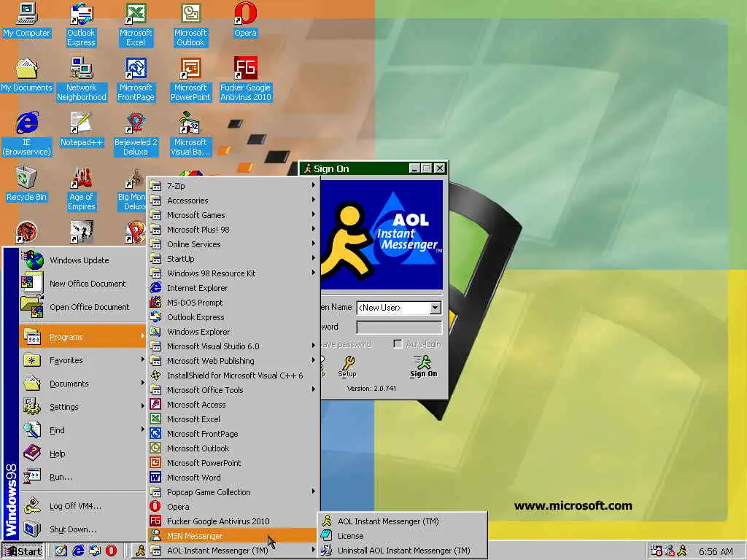Select Shut Down... from the Start menu

click(x=82, y=529)
